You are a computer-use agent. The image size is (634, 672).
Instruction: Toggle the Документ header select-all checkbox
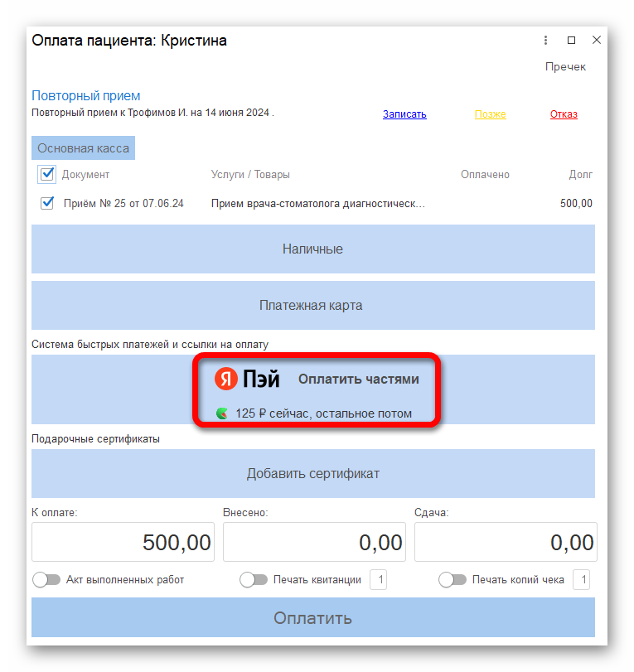coord(46,175)
